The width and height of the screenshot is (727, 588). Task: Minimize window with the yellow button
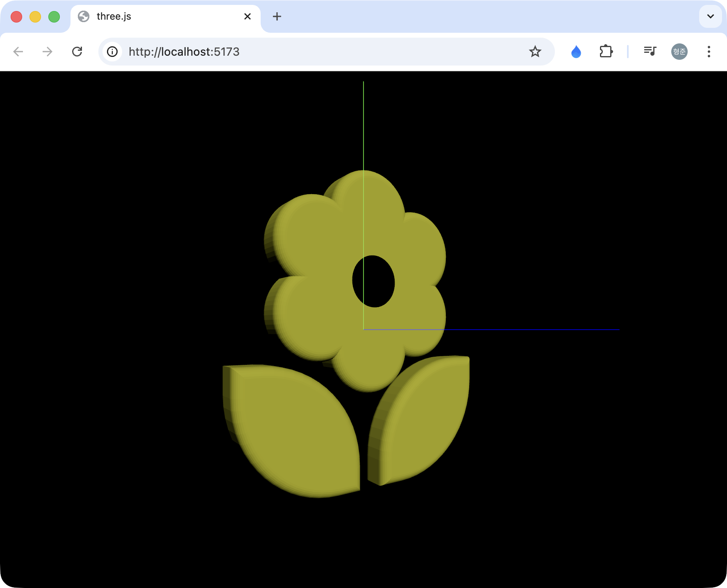coord(35,17)
